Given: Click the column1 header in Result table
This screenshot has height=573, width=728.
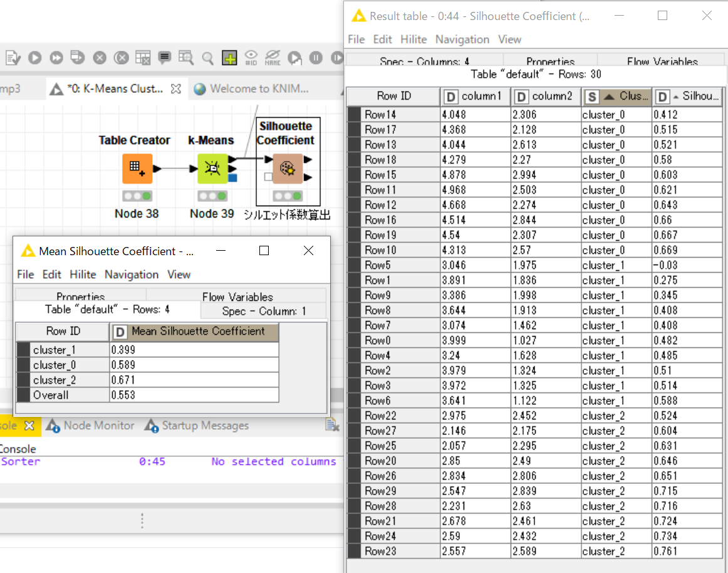Looking at the screenshot, I should [x=476, y=96].
